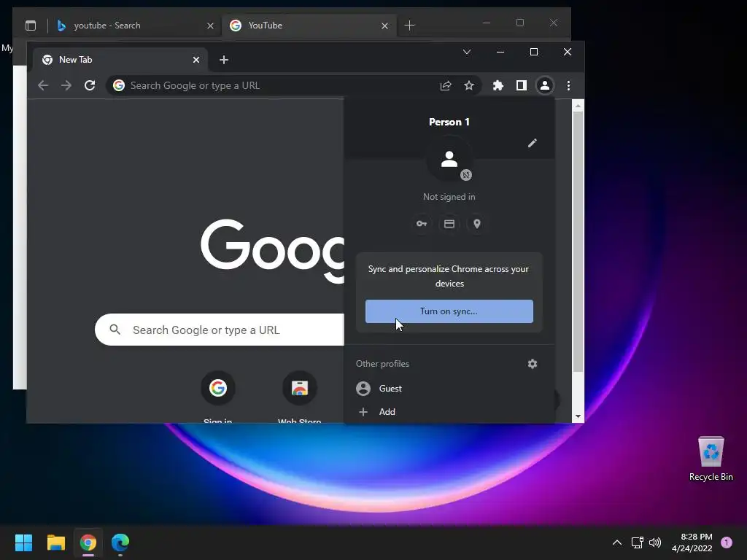Click the Chrome taskbar icon
747x560 pixels.
coord(88,542)
